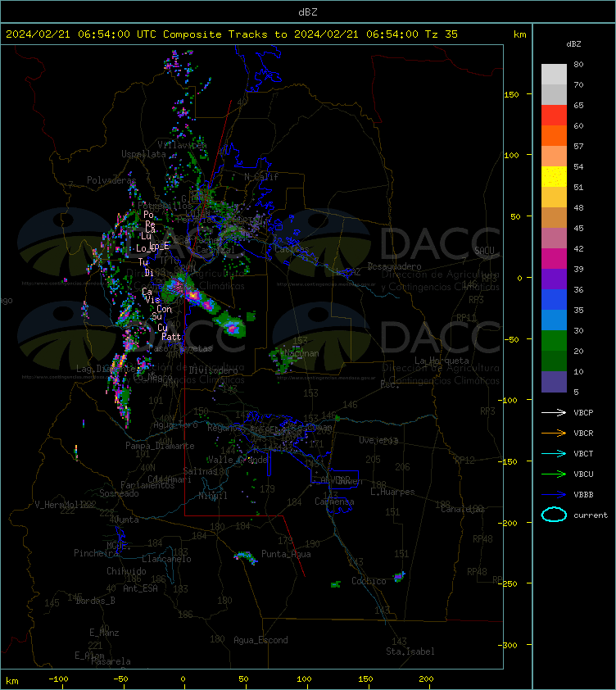Click the 'Polvaderas' map label
This screenshot has height=690, width=616.
111,180
